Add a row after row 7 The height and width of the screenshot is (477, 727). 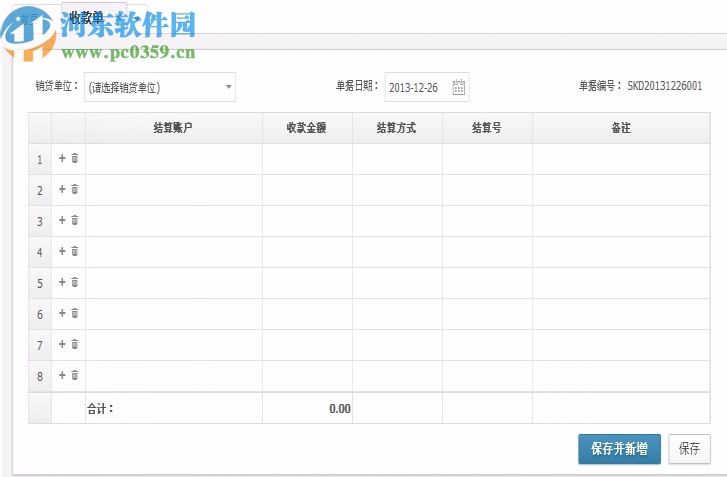[62, 344]
